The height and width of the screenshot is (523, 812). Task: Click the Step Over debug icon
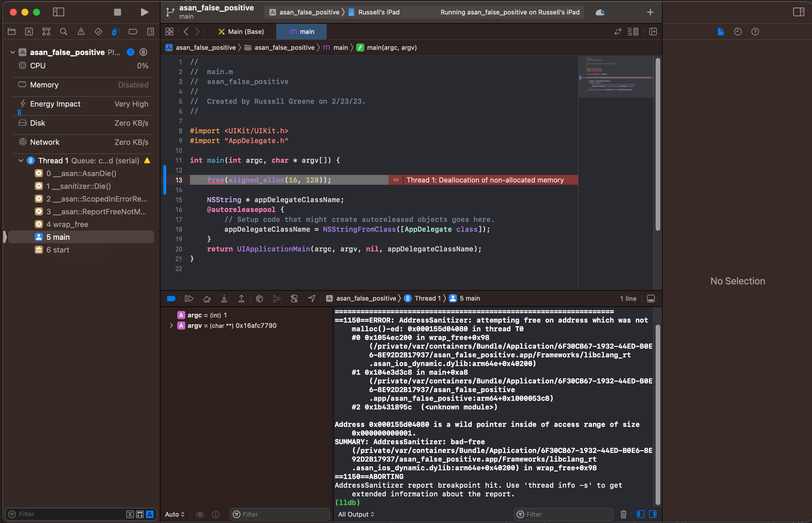(206, 299)
